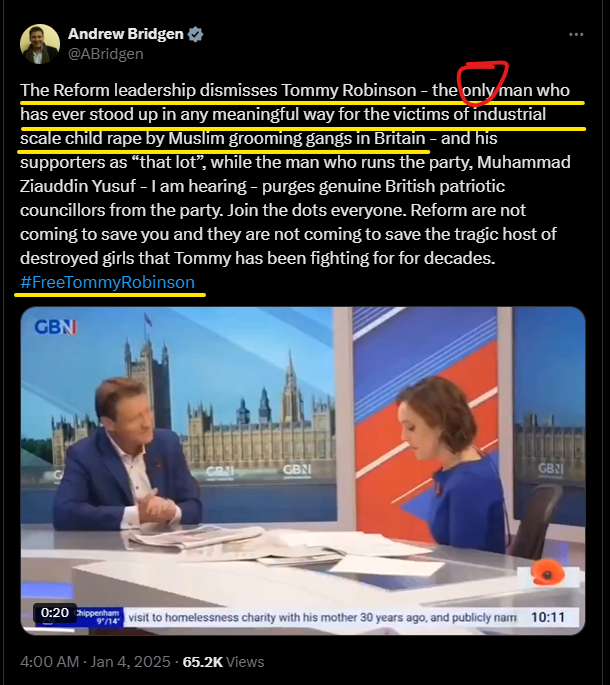Image resolution: width=610 pixels, height=685 pixels.
Task: Open Andrew Bridgen's profile avatar
Action: tap(40, 44)
